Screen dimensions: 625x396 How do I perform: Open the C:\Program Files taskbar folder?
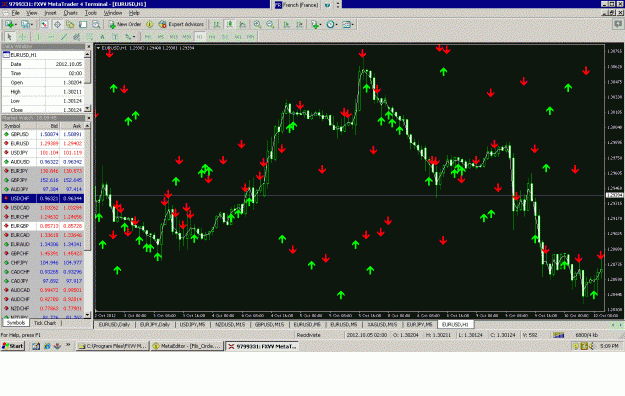pyautogui.click(x=112, y=346)
